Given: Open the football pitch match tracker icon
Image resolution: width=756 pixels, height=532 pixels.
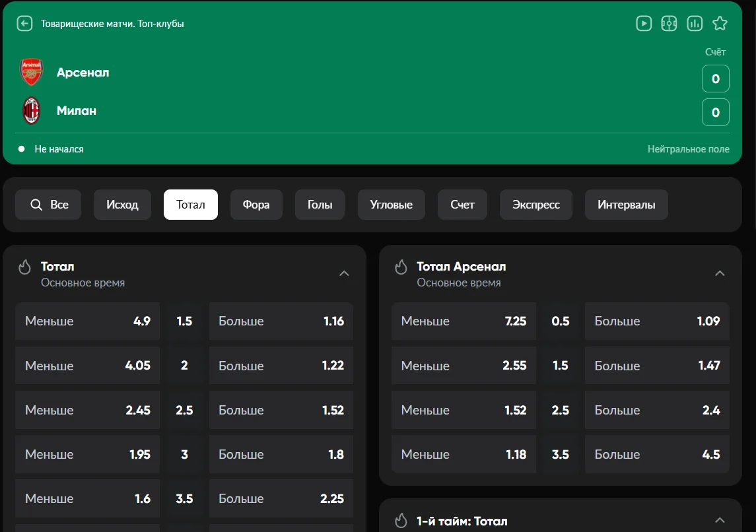Looking at the screenshot, I should [669, 24].
